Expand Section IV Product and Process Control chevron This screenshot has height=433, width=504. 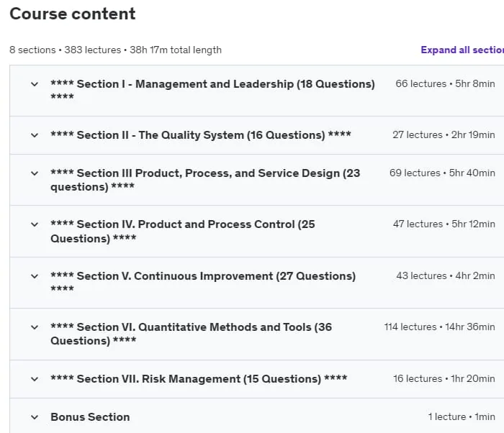click(35, 224)
